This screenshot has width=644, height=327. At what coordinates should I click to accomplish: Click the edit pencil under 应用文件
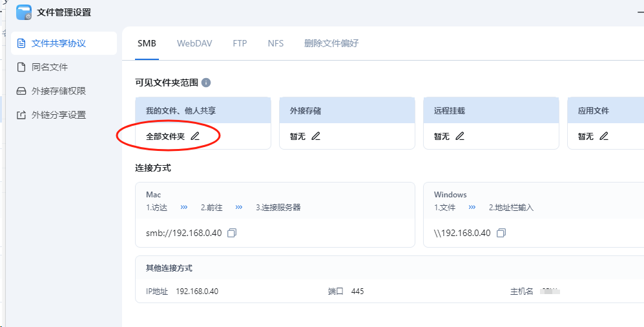pyautogui.click(x=604, y=136)
